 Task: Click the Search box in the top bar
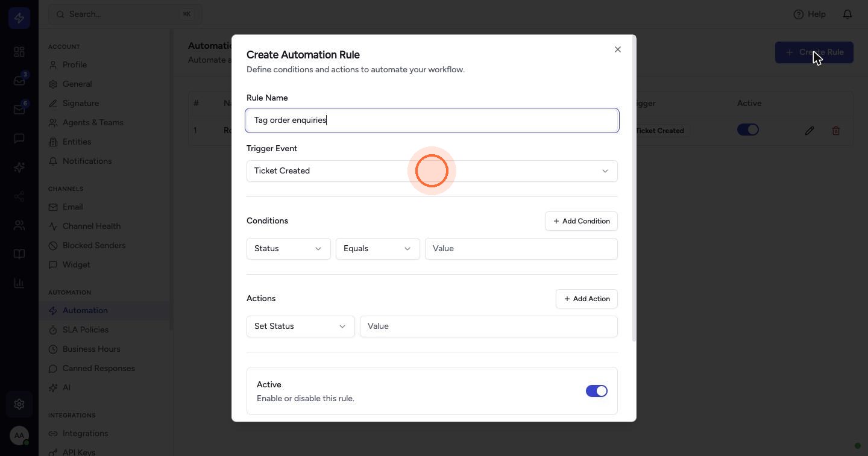pos(125,14)
